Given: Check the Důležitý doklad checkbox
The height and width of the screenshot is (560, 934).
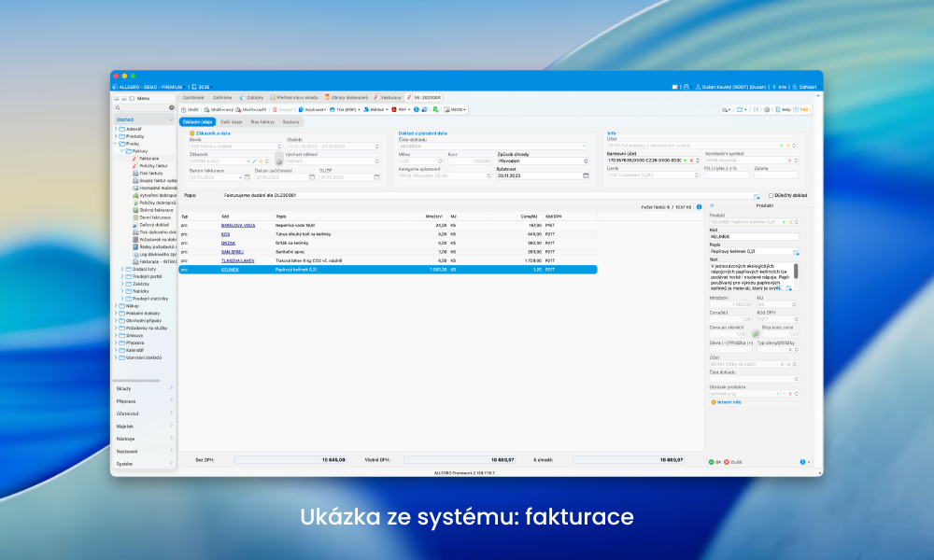Looking at the screenshot, I should tap(771, 195).
